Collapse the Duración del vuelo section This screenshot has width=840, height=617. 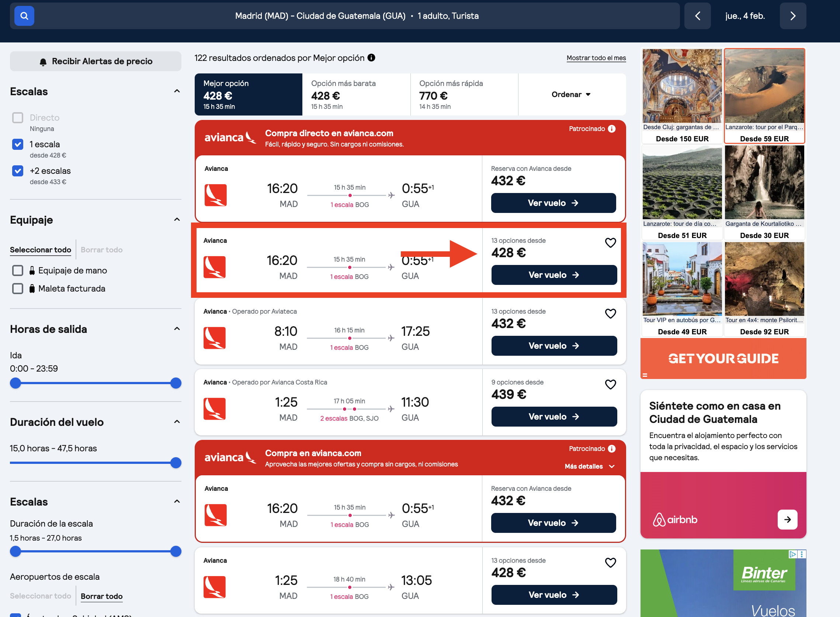(x=177, y=422)
